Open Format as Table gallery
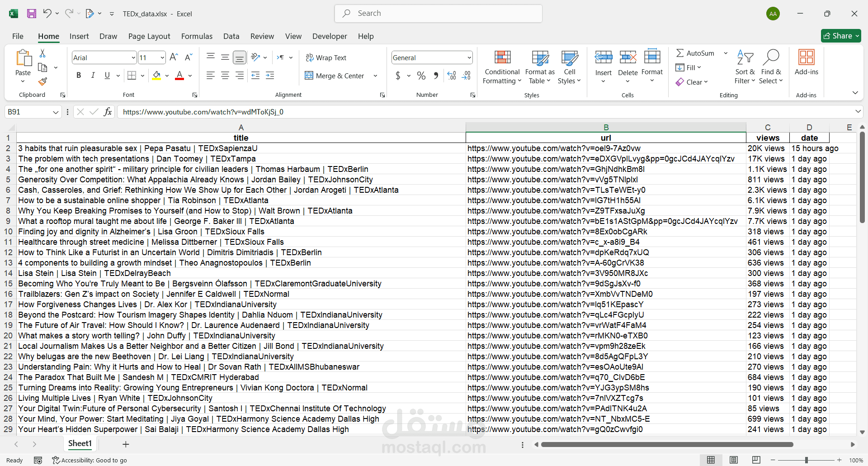Viewport: 868px width, 466px height. (x=540, y=67)
